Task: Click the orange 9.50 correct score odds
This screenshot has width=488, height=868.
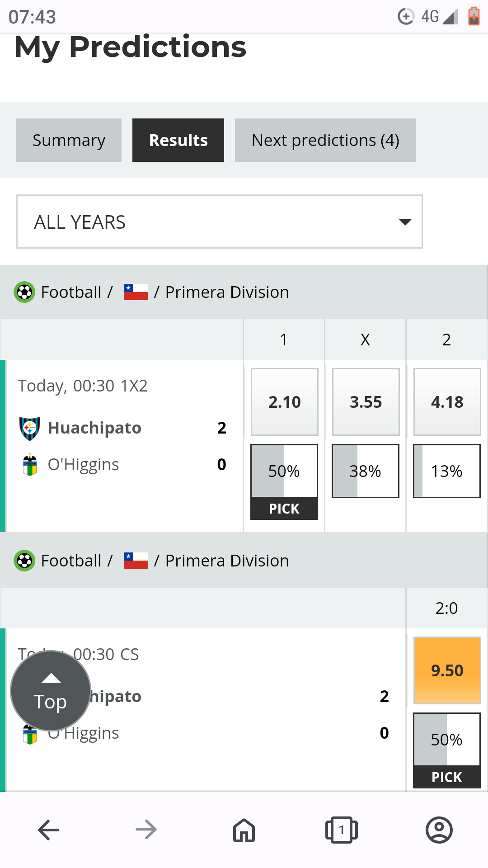Action: 447,670
